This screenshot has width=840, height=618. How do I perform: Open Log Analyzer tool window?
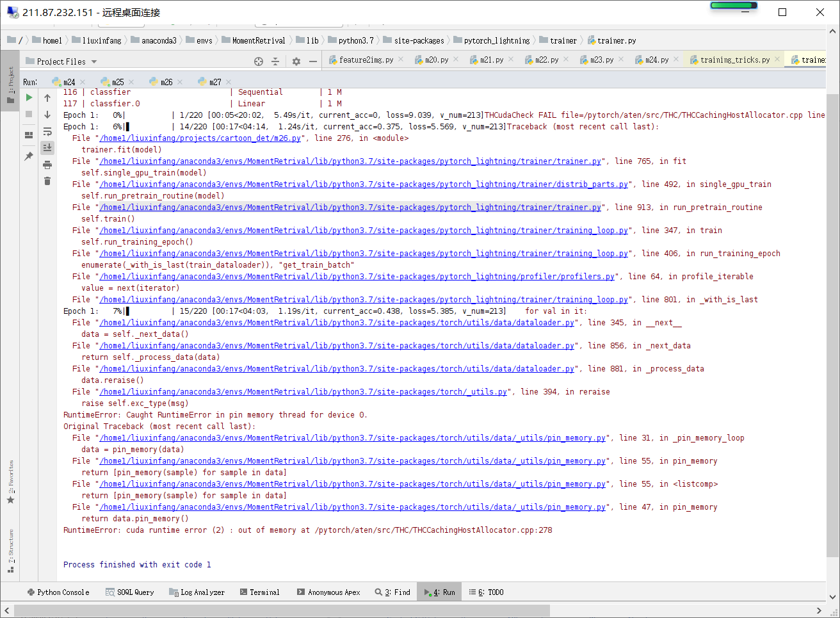tap(197, 592)
